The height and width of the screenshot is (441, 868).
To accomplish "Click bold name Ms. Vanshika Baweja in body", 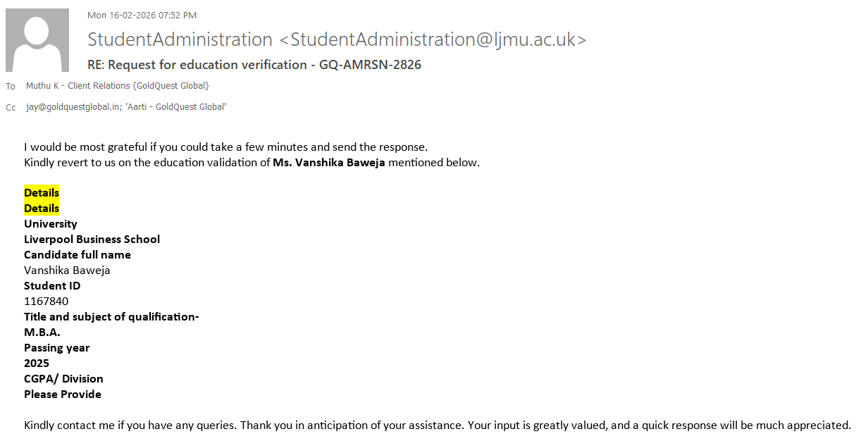I will (x=329, y=163).
